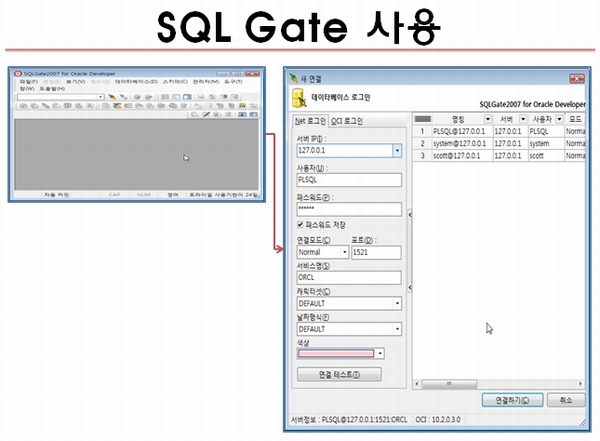Viewport: 600px width, 441px height.
Task: Click the 모드 column header
Action: pos(575,119)
